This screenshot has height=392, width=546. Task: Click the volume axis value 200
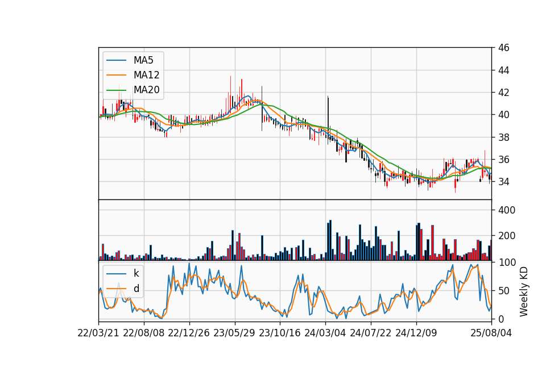coord(507,236)
